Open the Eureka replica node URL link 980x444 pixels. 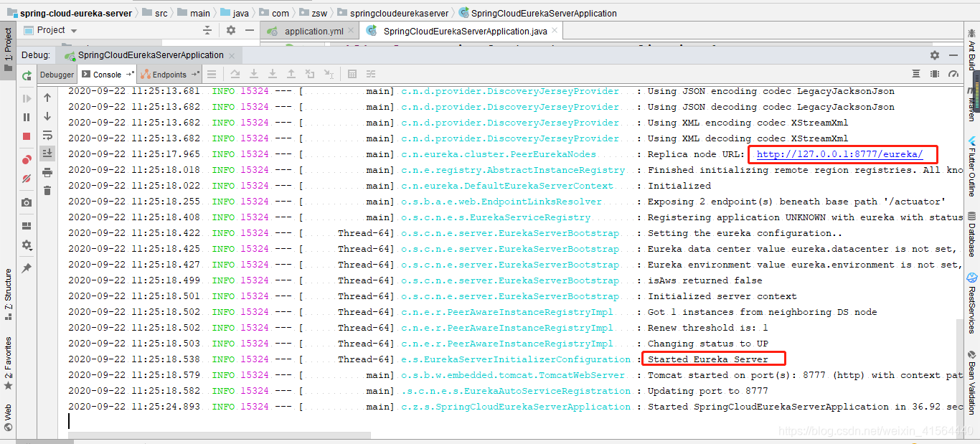[x=841, y=153]
